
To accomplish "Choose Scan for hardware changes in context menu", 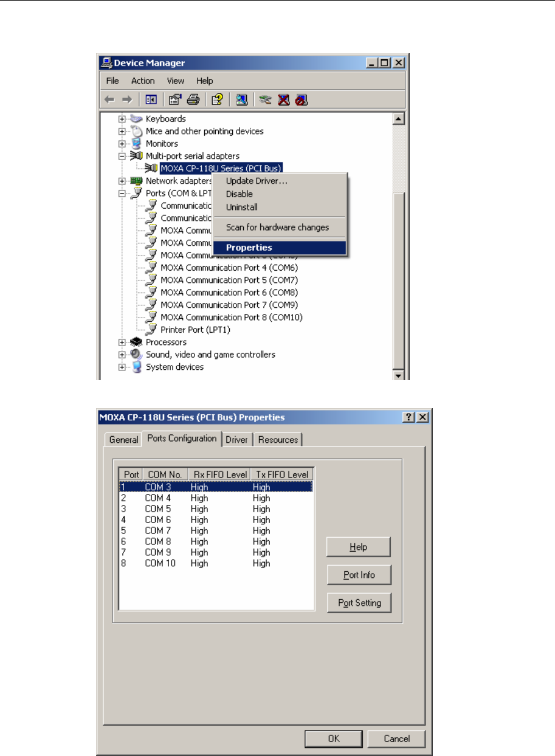I will pyautogui.click(x=280, y=227).
